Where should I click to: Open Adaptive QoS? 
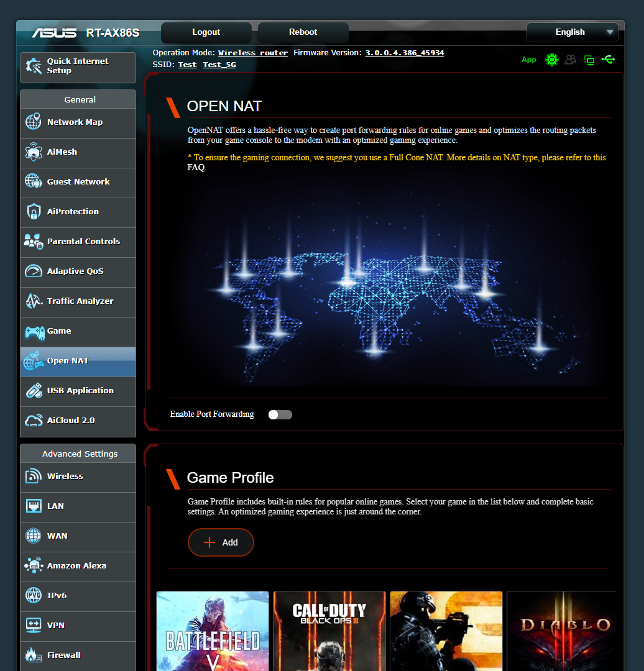pos(74,272)
